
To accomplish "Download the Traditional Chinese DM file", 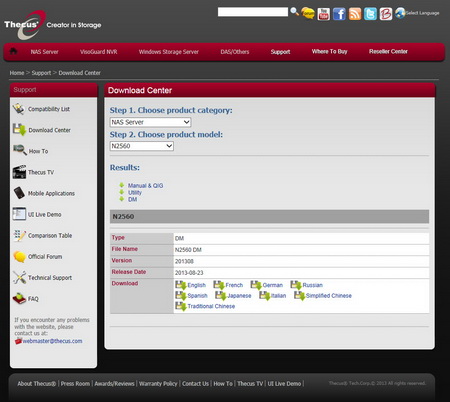I will pos(205,306).
